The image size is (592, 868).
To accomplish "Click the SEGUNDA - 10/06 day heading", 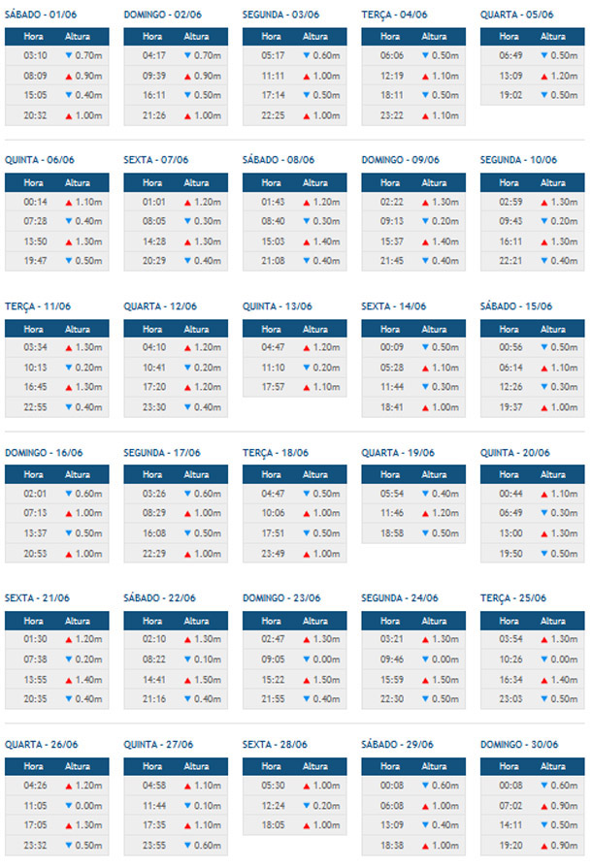I will [518, 160].
